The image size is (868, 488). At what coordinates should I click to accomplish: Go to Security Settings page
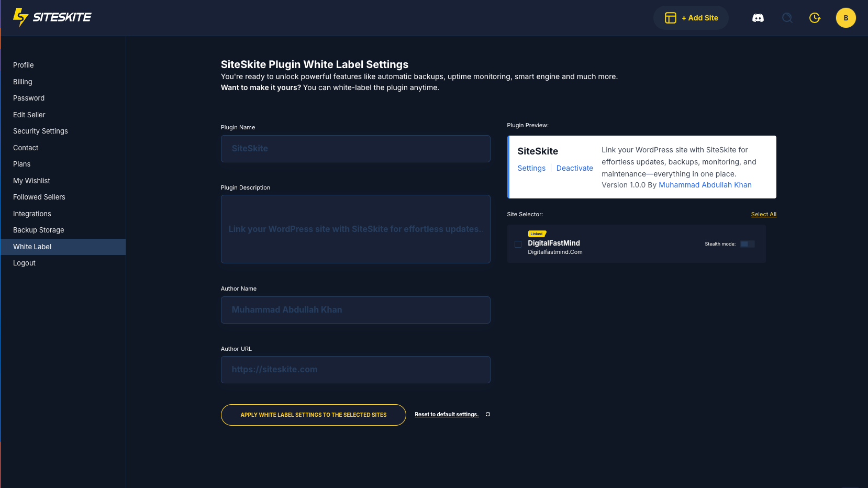tap(40, 131)
